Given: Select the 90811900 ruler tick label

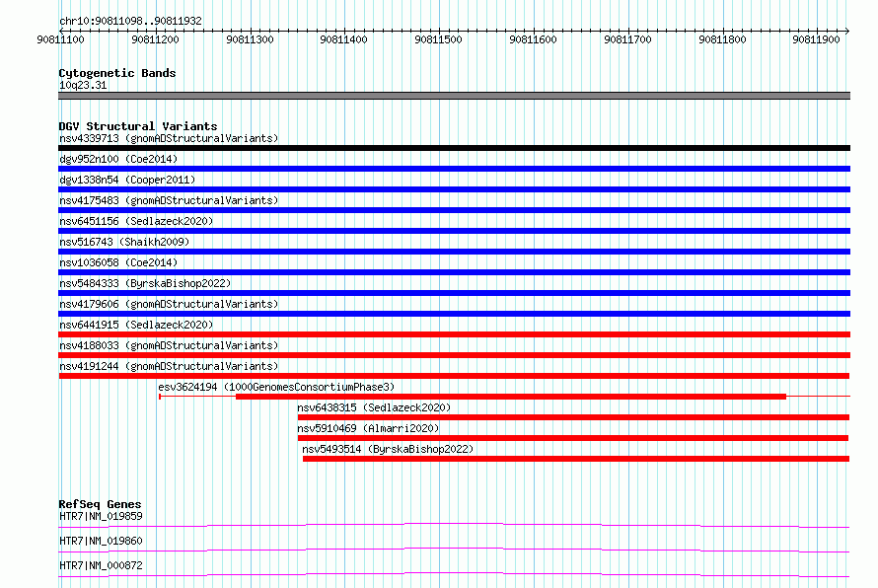Looking at the screenshot, I should click(x=817, y=39).
